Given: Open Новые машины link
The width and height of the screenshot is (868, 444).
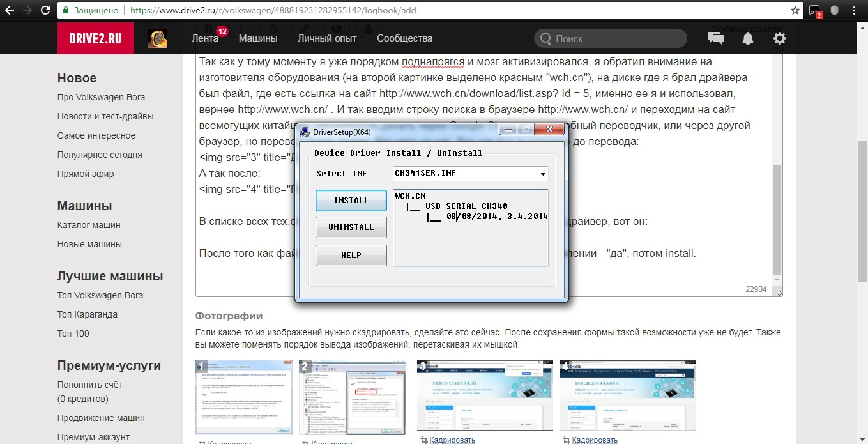Looking at the screenshot, I should tap(89, 244).
